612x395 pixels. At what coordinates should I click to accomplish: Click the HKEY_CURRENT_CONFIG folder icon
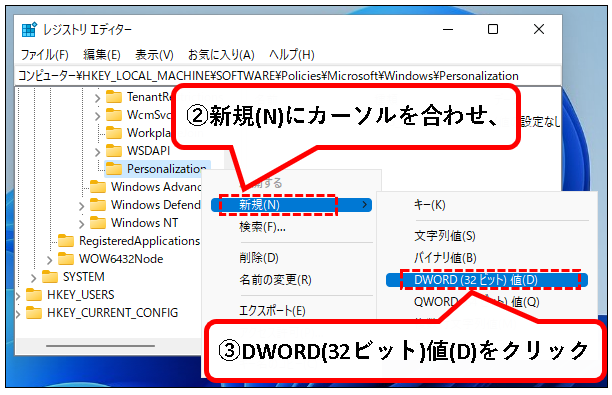pos(34,313)
